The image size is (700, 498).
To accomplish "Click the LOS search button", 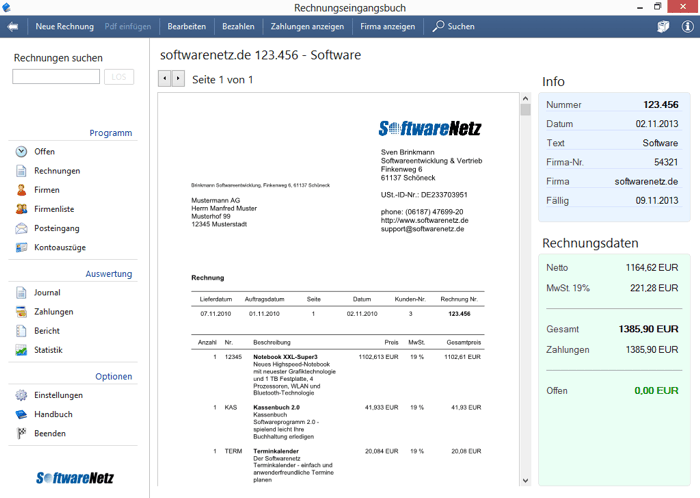I will pyautogui.click(x=118, y=77).
